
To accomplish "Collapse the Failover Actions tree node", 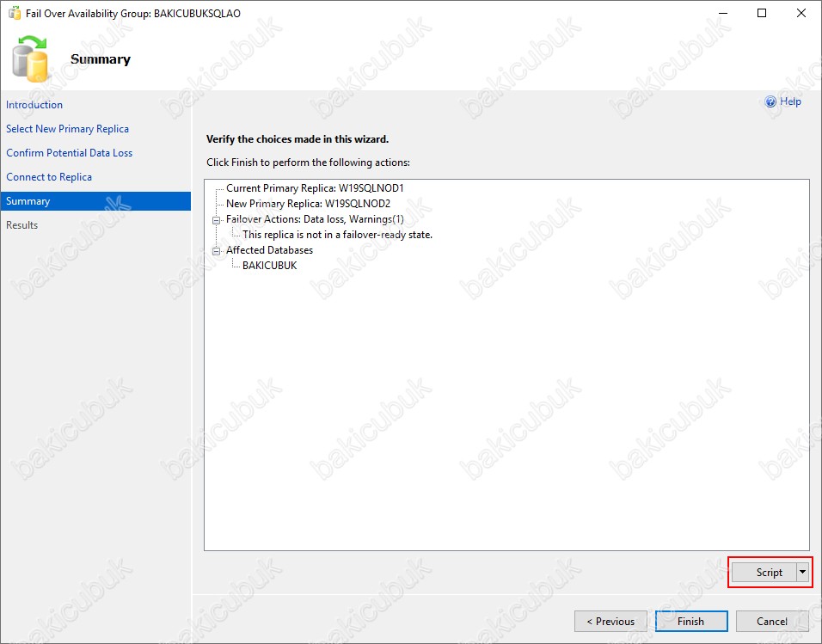I will [x=216, y=220].
